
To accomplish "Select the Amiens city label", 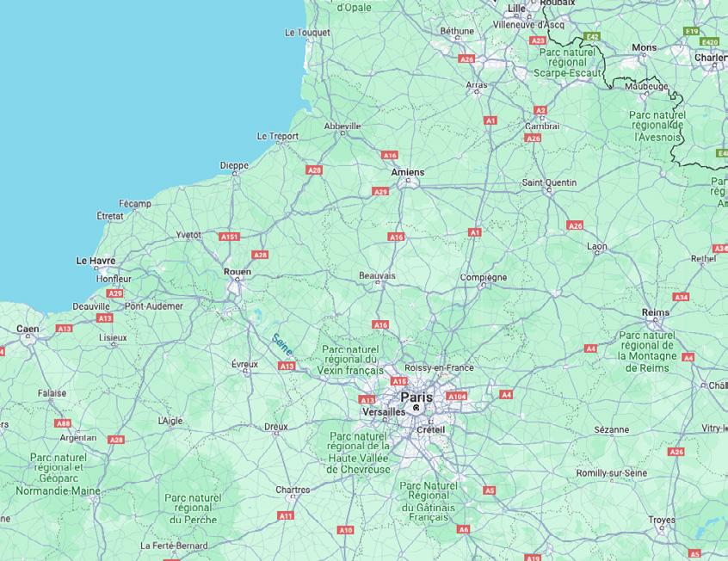I will [408, 172].
